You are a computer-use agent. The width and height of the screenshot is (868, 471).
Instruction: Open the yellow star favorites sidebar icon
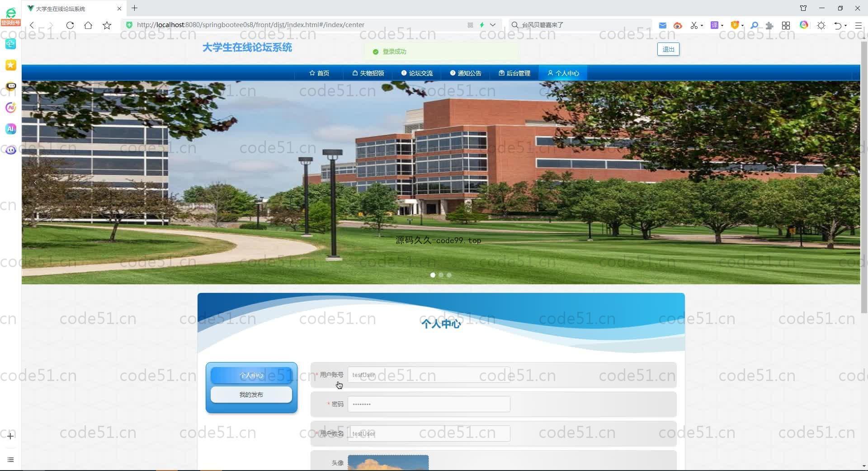pos(10,65)
